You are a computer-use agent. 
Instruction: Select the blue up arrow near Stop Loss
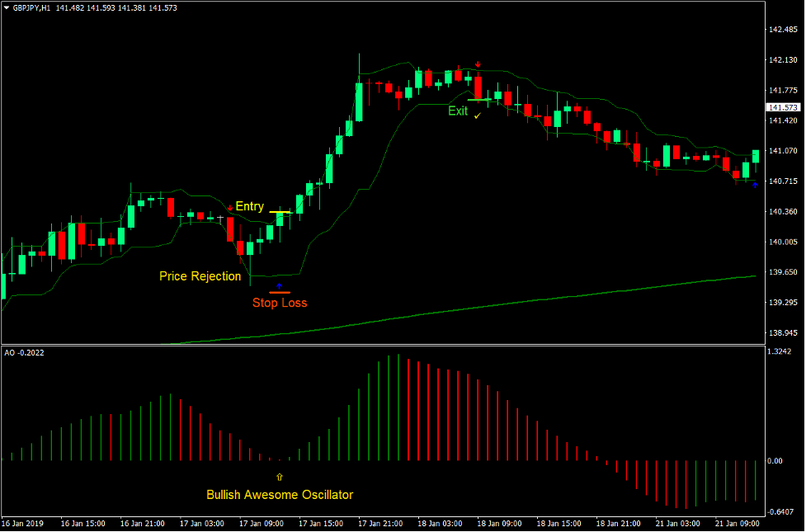(280, 286)
